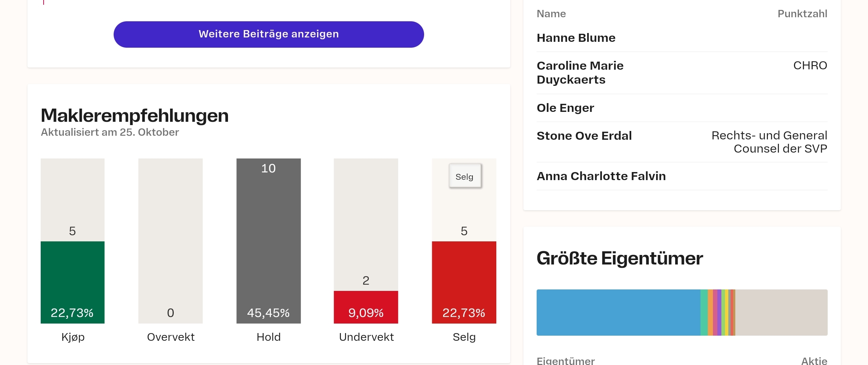Select Caroline Marie Duyckaerts in the list
This screenshot has height=365, width=868.
point(580,72)
